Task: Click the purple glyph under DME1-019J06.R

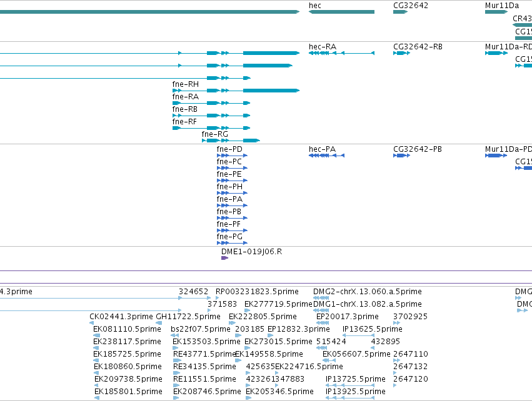Action: tap(224, 258)
